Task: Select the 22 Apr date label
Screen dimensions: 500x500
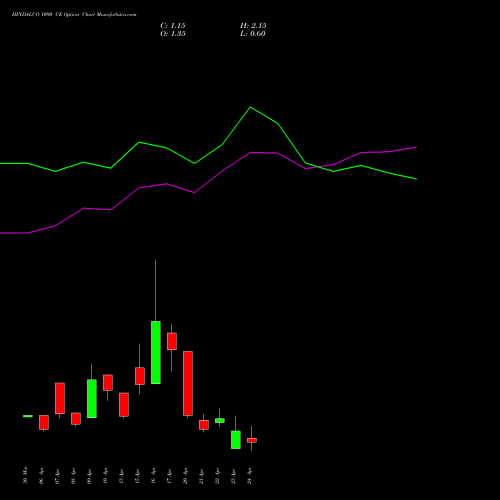Action: pyautogui.click(x=217, y=476)
